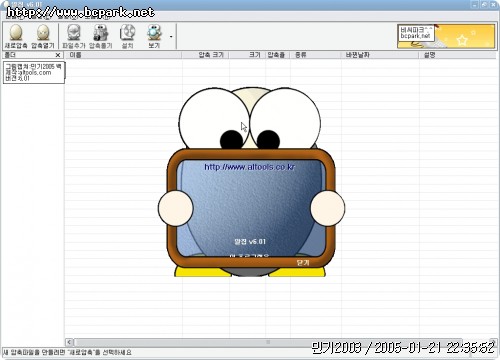Viewport: 500px width, 360px height.
Task: Dismiss the splash with the 닫기 button
Action: [303, 263]
